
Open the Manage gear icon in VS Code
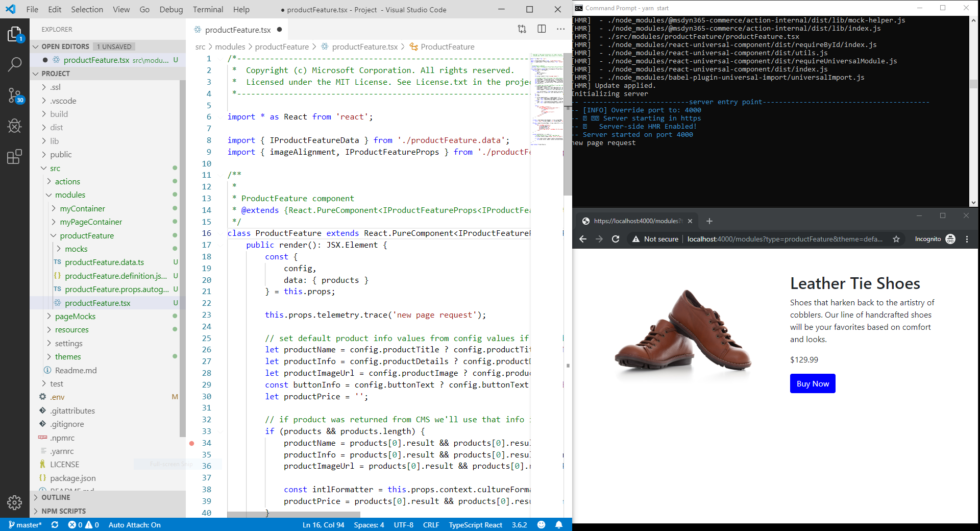[14, 502]
